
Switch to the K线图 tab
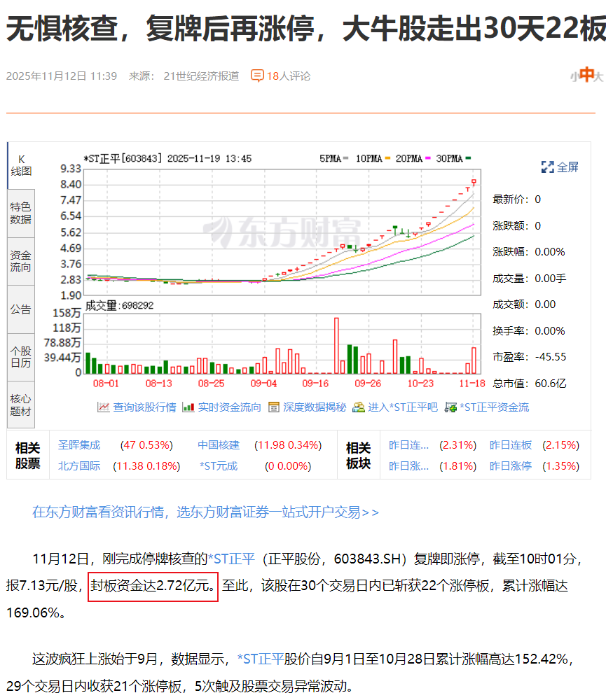pyautogui.click(x=21, y=165)
